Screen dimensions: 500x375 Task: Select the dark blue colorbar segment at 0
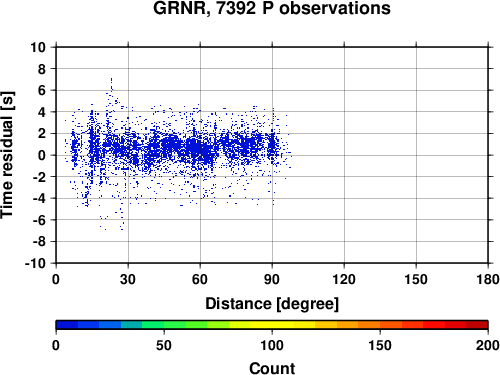[x=67, y=325]
